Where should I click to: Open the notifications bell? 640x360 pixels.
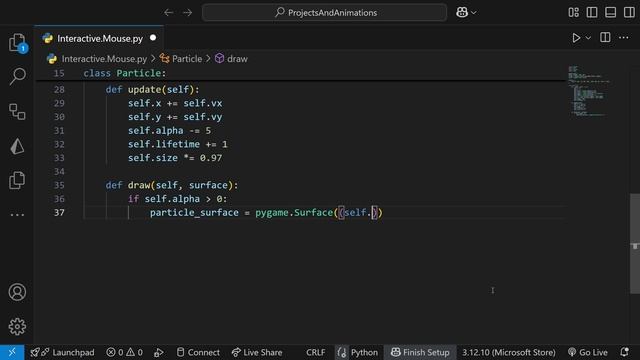click(624, 352)
